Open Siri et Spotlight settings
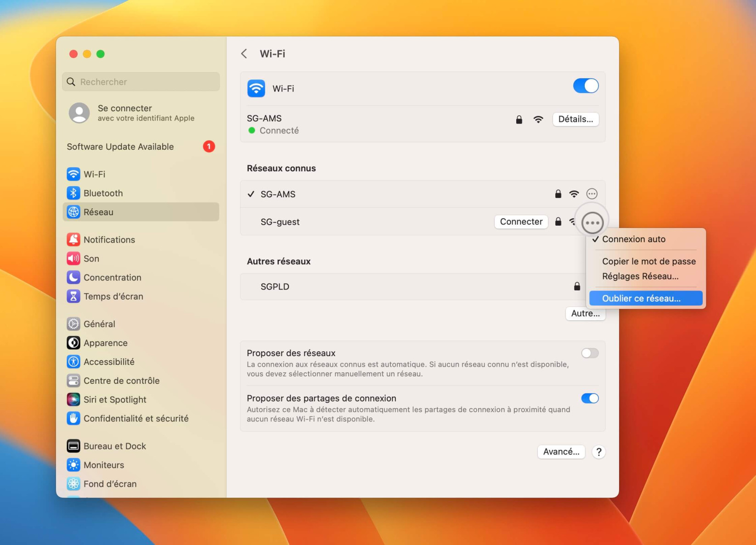756x545 pixels. (140, 399)
